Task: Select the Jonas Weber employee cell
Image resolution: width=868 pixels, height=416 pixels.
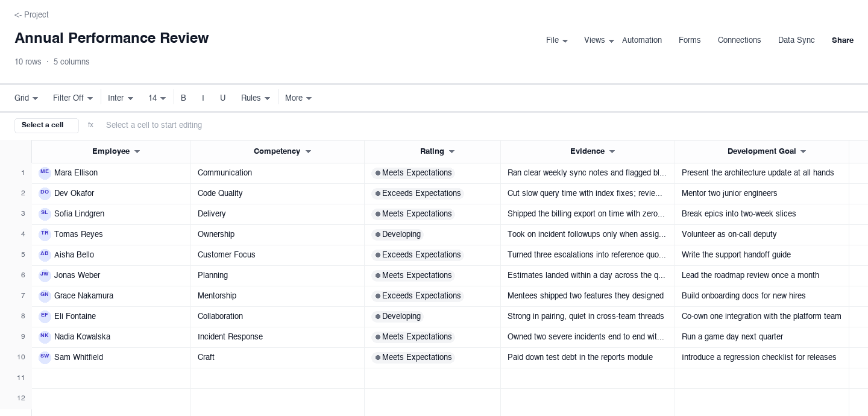Action: (111, 276)
